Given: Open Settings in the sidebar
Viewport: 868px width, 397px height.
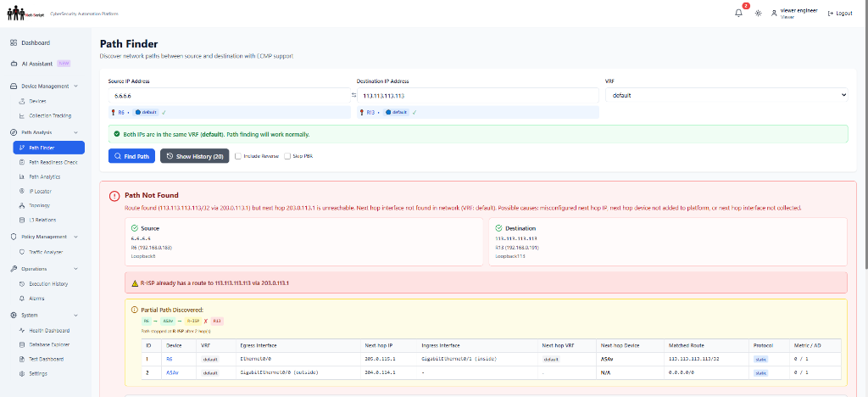Looking at the screenshot, I should coord(38,374).
